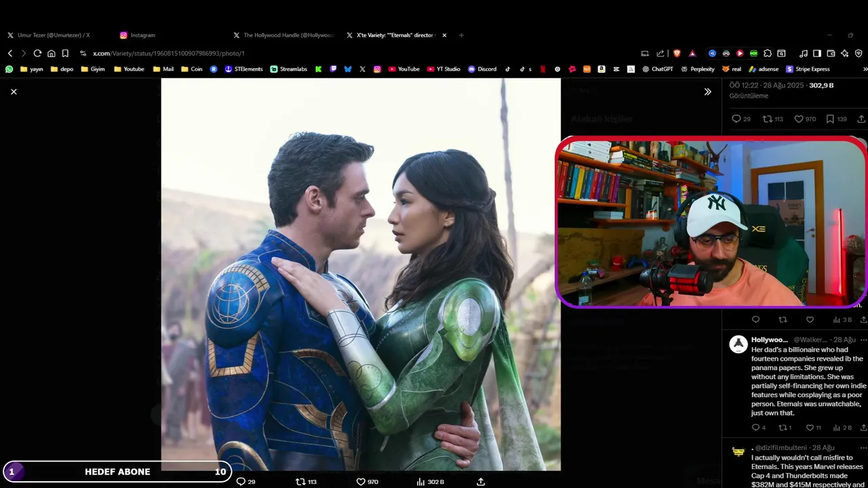Screen dimensions: 868x488
Task: Open the Discord bookmark
Action: point(482,69)
